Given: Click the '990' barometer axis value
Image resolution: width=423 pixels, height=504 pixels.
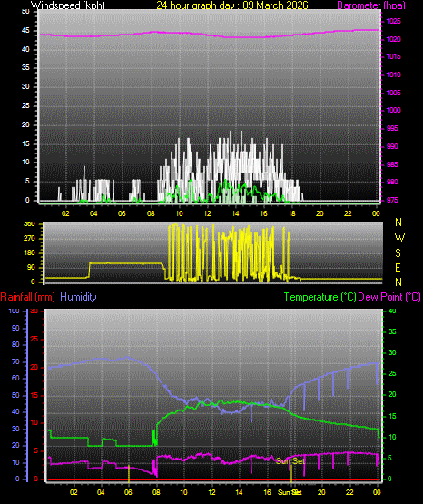Looking at the screenshot, I should [392, 146].
